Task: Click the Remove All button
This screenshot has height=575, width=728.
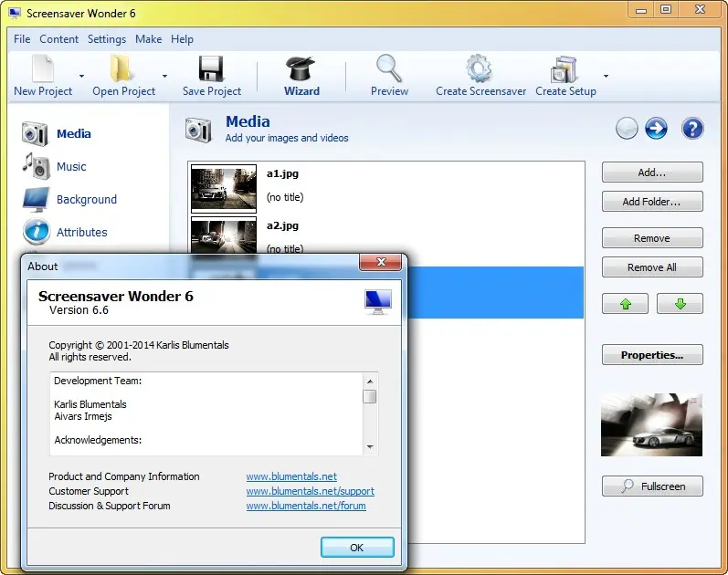Action: pyautogui.click(x=652, y=267)
